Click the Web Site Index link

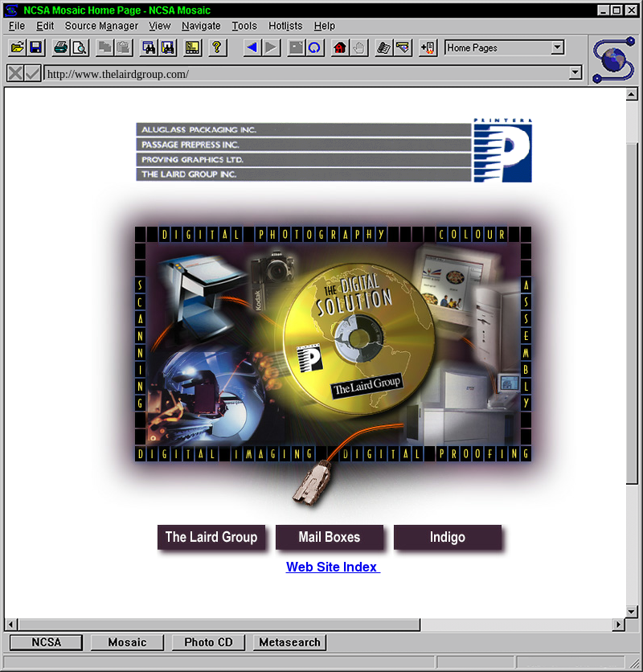pos(333,567)
